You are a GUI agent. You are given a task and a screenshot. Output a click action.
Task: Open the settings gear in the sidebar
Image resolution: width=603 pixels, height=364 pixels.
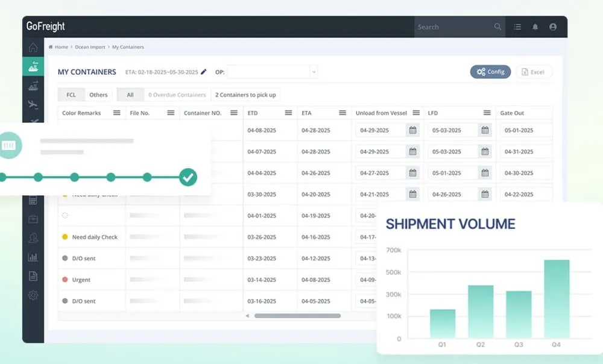coord(33,295)
